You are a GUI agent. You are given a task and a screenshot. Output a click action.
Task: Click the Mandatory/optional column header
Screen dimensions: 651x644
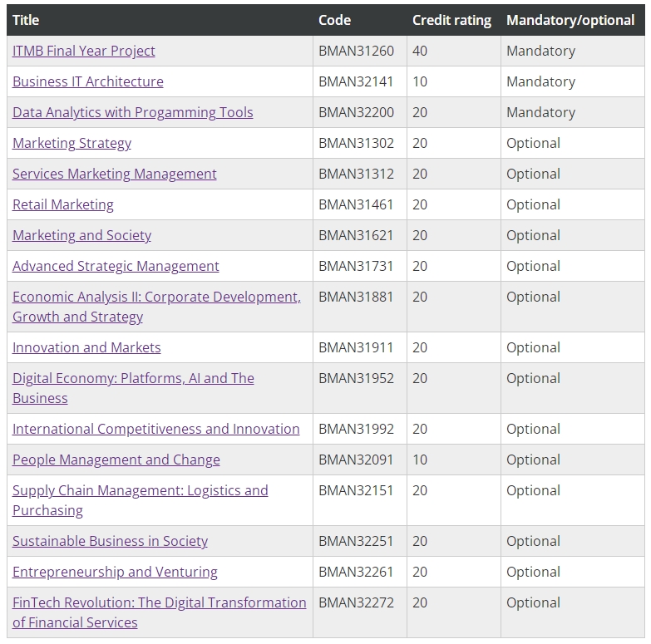click(570, 20)
